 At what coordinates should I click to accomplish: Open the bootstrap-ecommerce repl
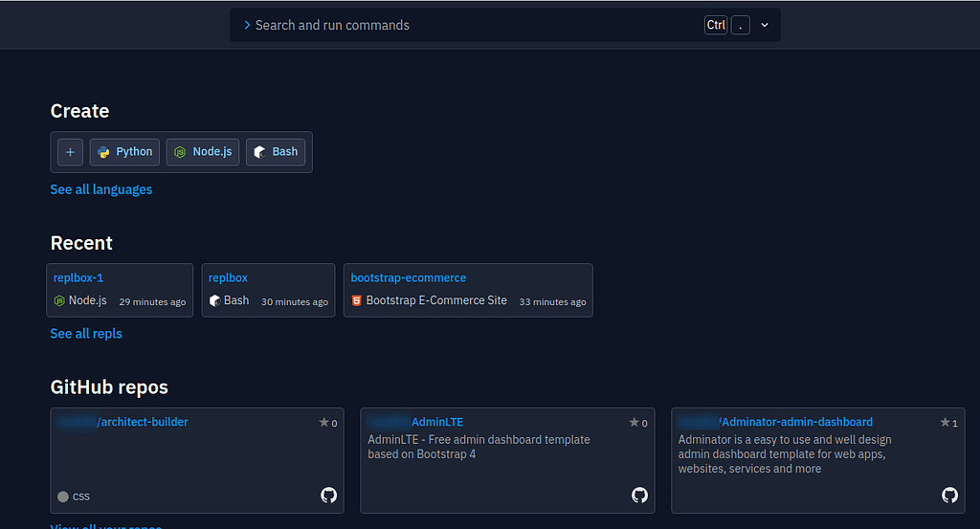click(x=408, y=278)
